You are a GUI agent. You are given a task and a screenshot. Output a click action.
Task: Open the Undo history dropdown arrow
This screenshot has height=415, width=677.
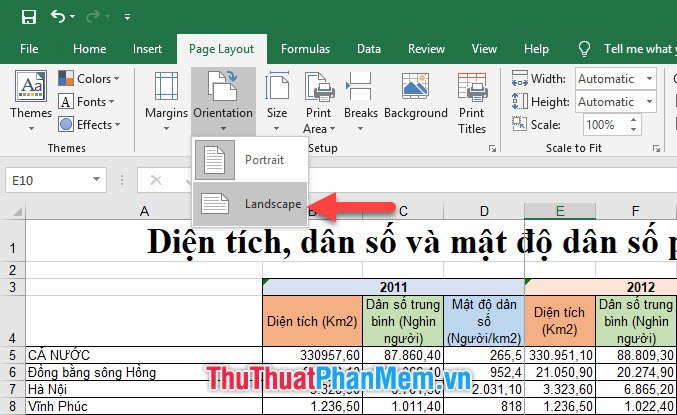(x=73, y=17)
